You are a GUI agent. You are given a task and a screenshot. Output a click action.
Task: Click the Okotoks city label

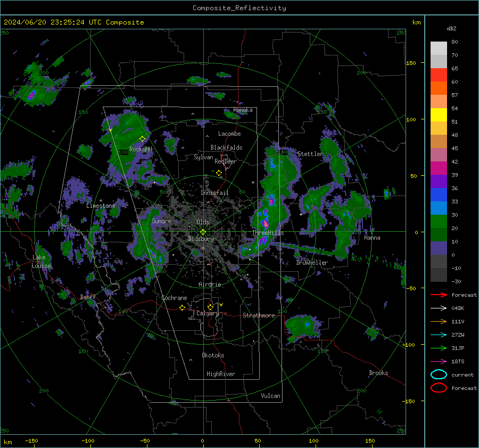213,355
